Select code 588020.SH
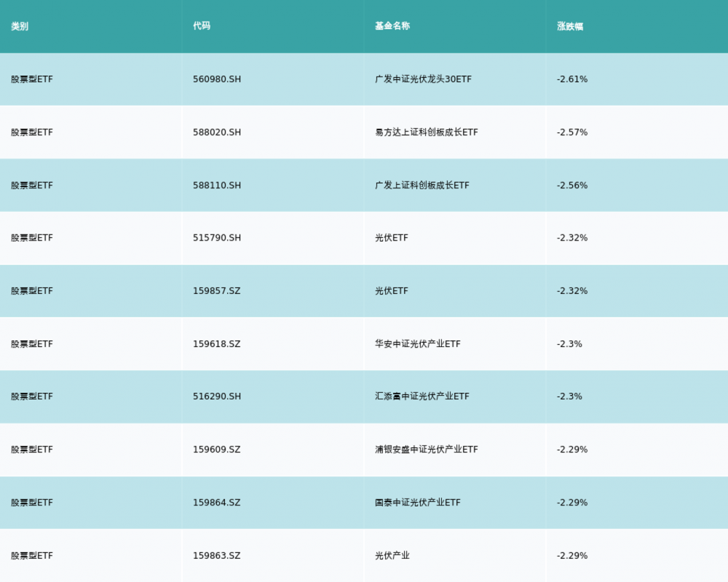Screen dimensions: 728x582 click(217, 132)
